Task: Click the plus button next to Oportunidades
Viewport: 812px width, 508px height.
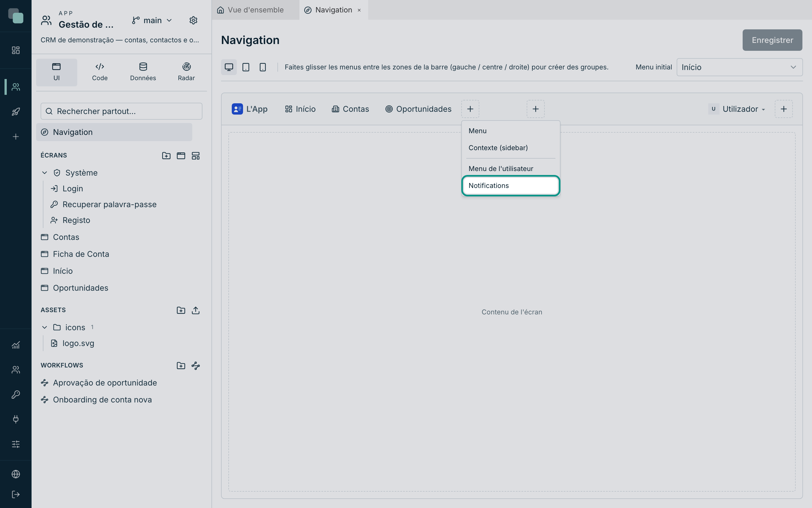Action: coord(470,109)
